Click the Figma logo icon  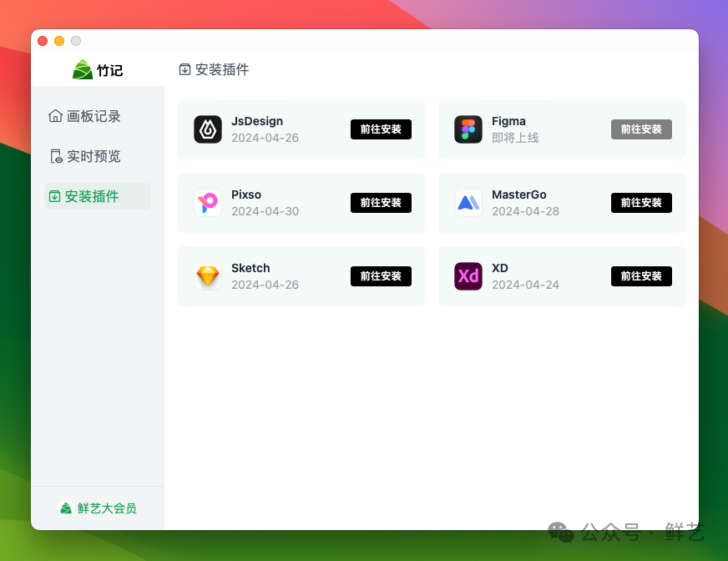[468, 129]
